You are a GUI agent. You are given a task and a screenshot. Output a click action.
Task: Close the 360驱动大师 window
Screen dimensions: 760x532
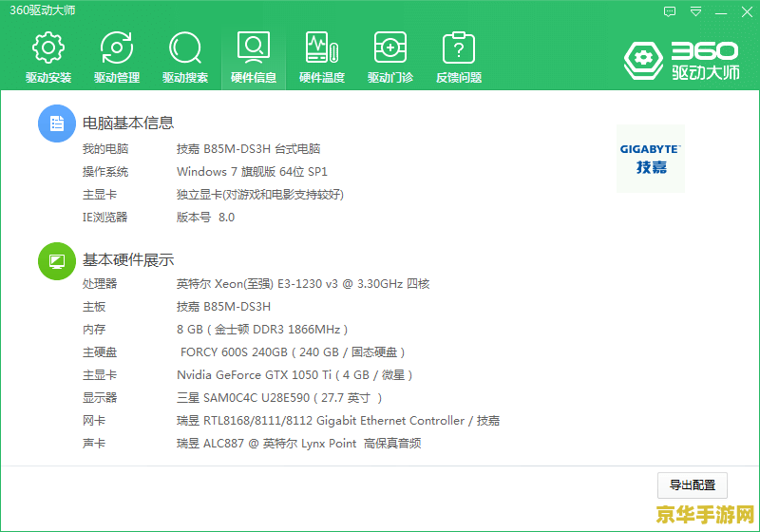pos(747,11)
